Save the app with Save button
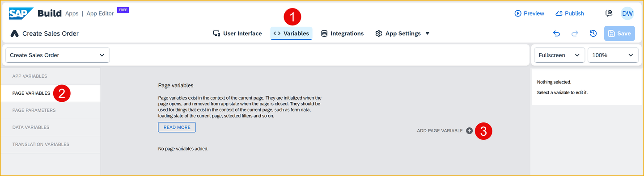This screenshot has height=176, width=644. [x=619, y=34]
